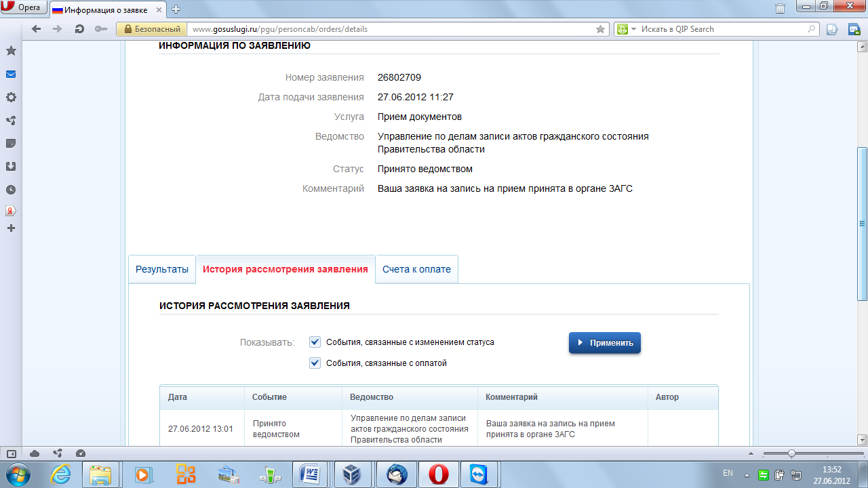
Task: Uncheck События, связанные с изменением статуса
Action: 315,342
